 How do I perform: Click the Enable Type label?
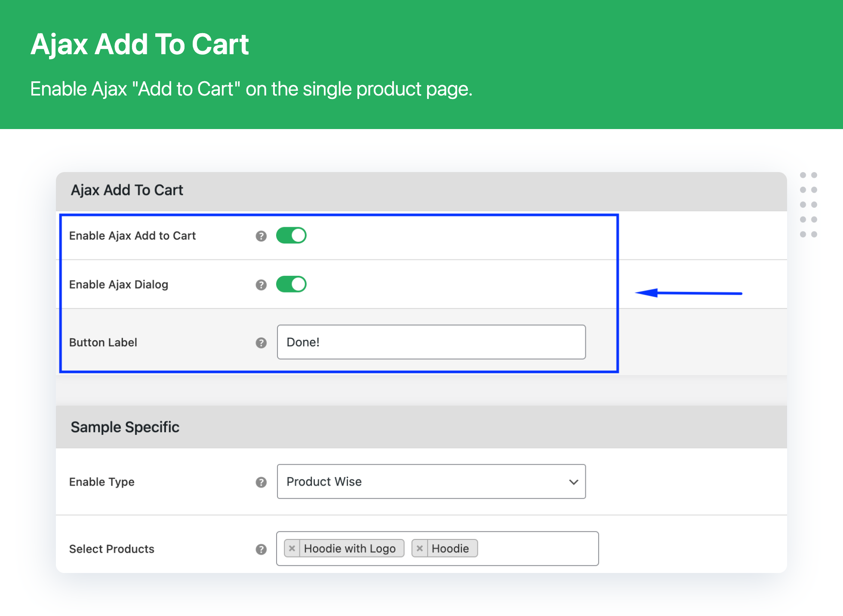coord(102,482)
